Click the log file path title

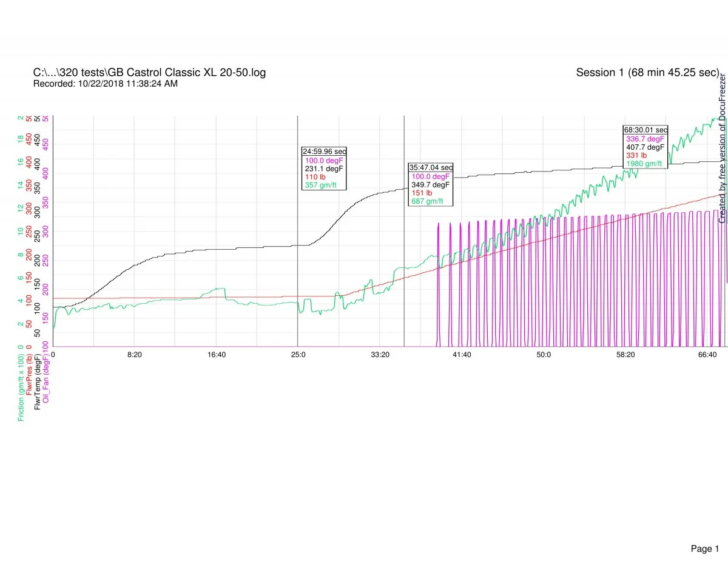pyautogui.click(x=149, y=73)
